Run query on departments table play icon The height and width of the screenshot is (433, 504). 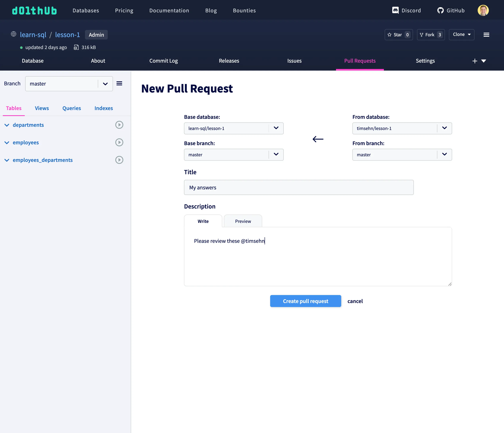tap(119, 125)
